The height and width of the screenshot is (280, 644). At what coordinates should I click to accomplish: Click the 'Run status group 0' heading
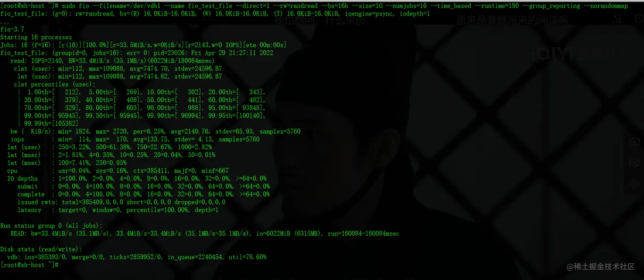[52, 225]
